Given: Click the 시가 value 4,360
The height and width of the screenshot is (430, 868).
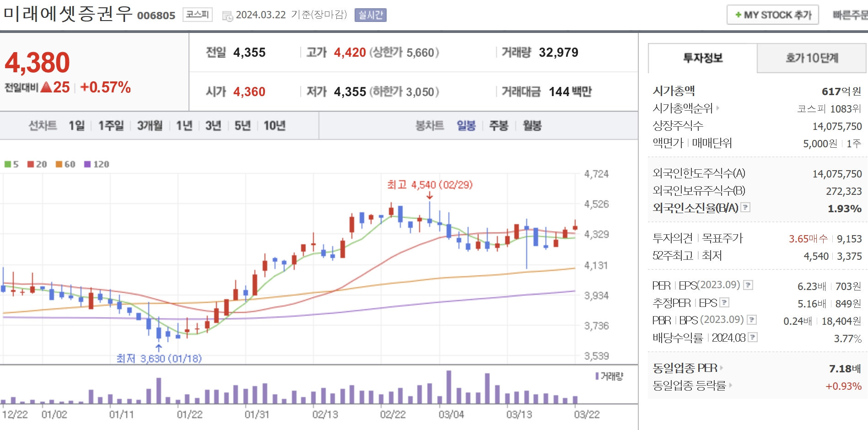Looking at the screenshot, I should point(249,92).
